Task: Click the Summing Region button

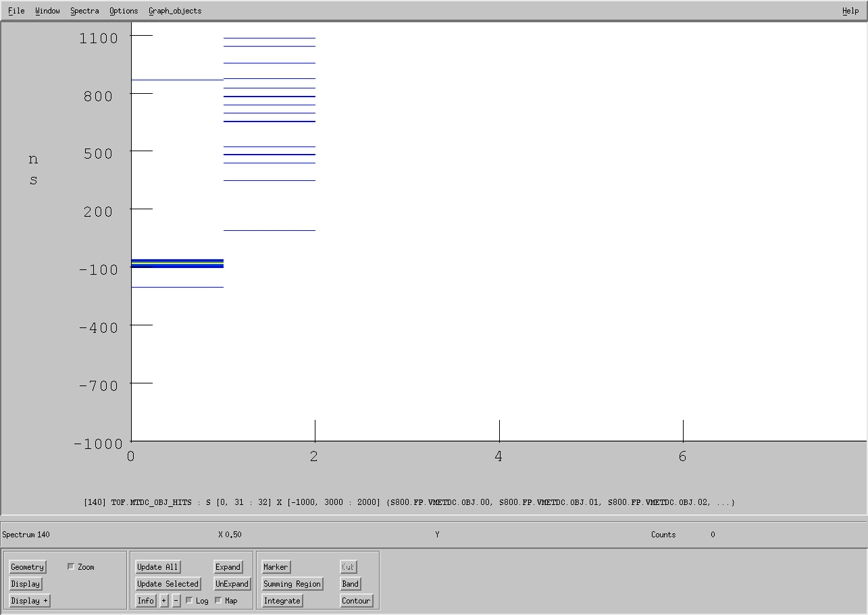Action: click(x=292, y=584)
